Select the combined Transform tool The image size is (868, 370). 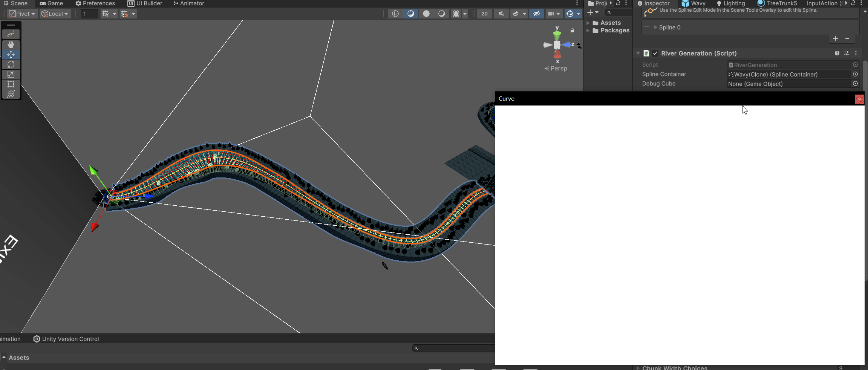(x=11, y=94)
